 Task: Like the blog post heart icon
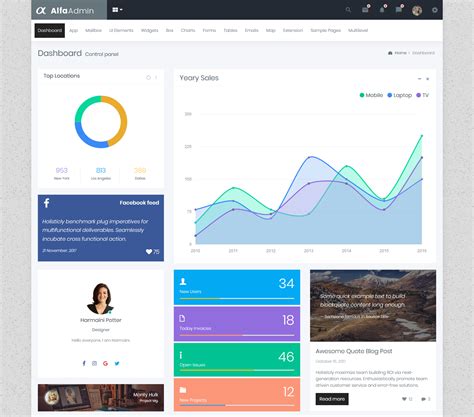[404, 399]
